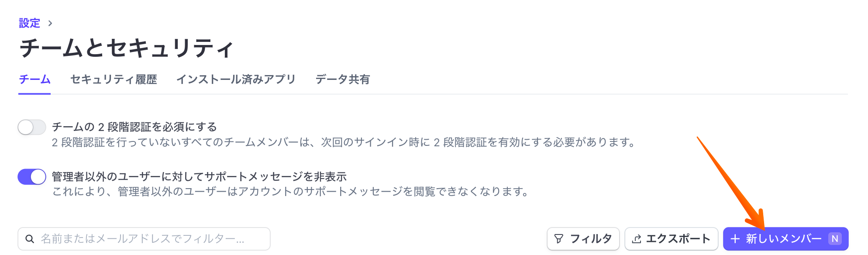Click the export arrow icon
Viewport: 868px width, 255px height.
(637, 239)
